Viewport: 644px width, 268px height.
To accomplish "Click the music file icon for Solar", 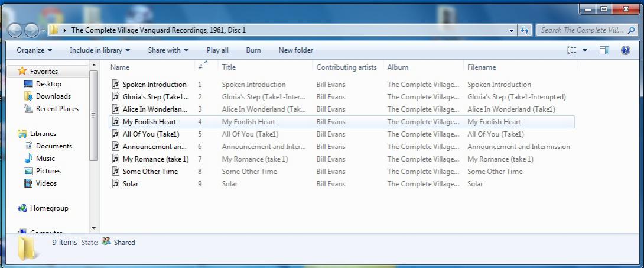I will point(116,184).
